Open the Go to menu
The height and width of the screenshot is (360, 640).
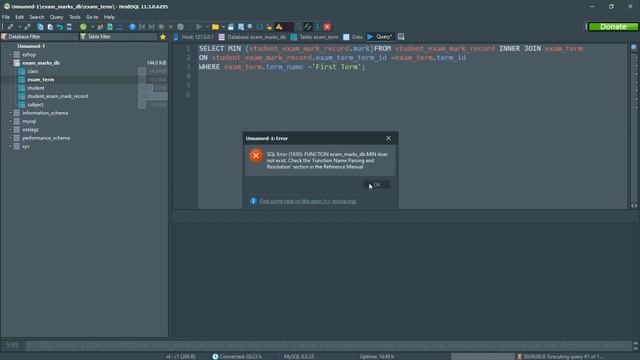click(92, 17)
